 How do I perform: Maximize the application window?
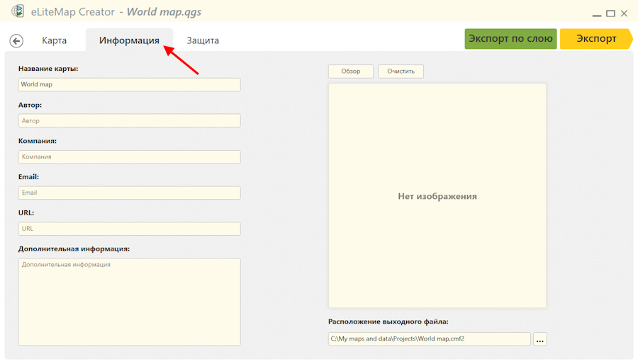click(610, 13)
